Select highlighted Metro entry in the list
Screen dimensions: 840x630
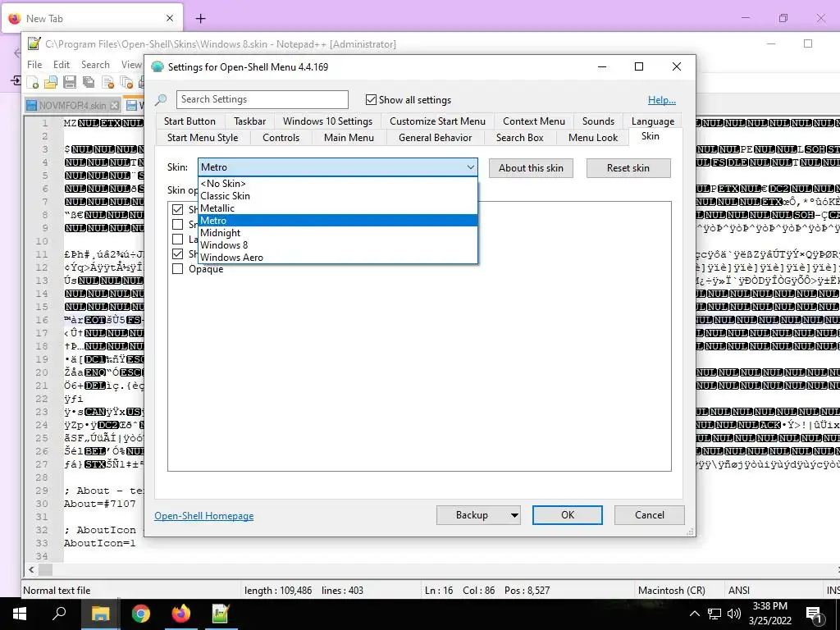point(337,220)
